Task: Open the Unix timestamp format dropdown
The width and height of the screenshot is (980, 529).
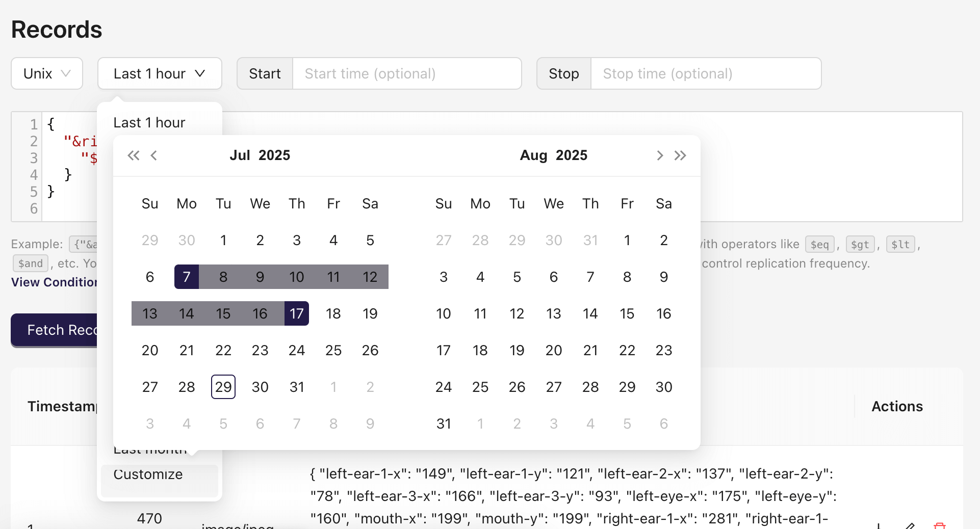Action: click(46, 73)
